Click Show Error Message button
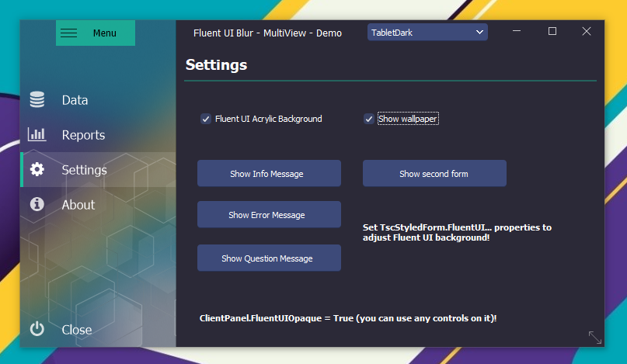The image size is (627, 364). (269, 214)
